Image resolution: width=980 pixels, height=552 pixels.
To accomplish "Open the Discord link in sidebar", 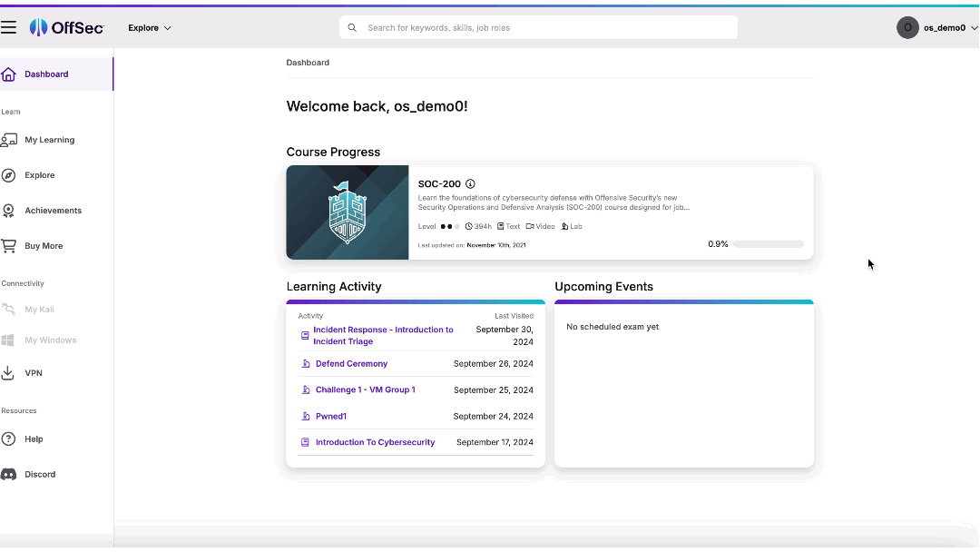I will tap(40, 475).
